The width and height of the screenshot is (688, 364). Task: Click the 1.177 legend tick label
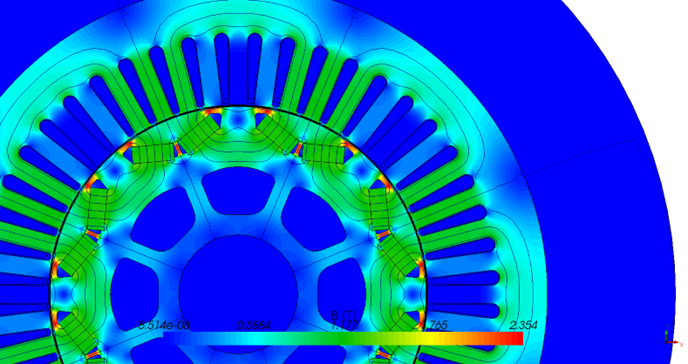click(x=344, y=325)
